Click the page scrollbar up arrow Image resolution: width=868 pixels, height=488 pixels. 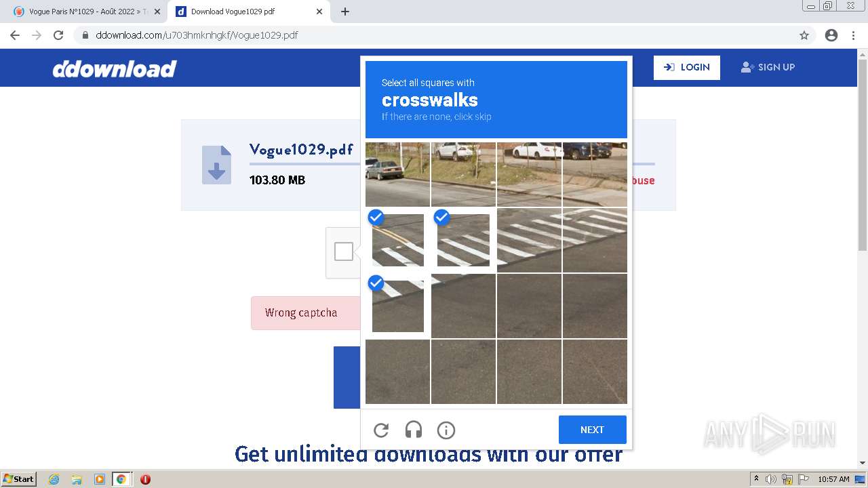[x=863, y=53]
